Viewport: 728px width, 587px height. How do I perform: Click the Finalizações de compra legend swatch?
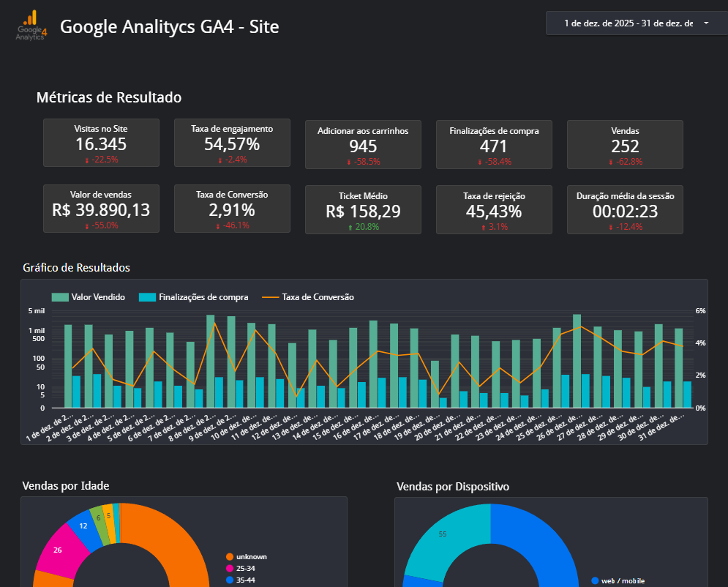pos(147,297)
